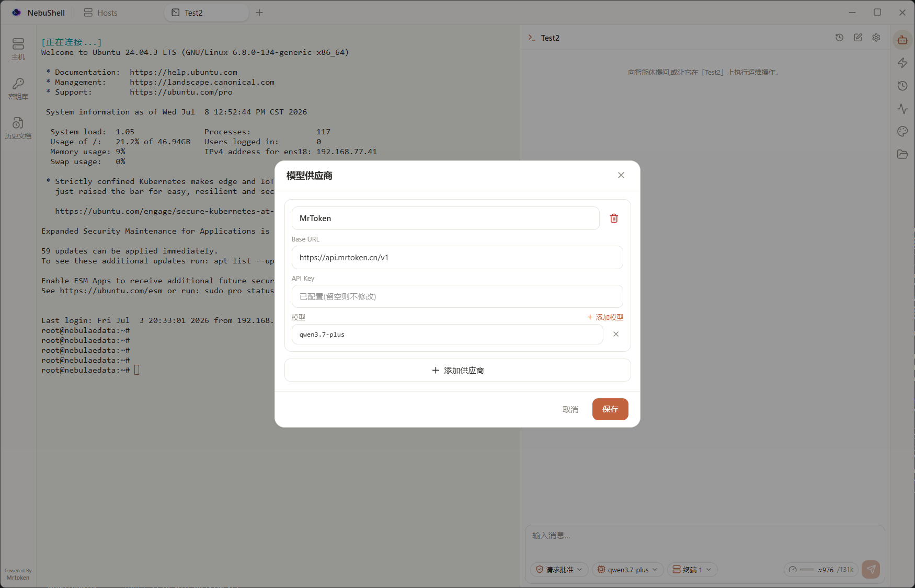Viewport: 915px width, 588px height.
Task: Open the file browser folder icon
Action: [x=902, y=154]
